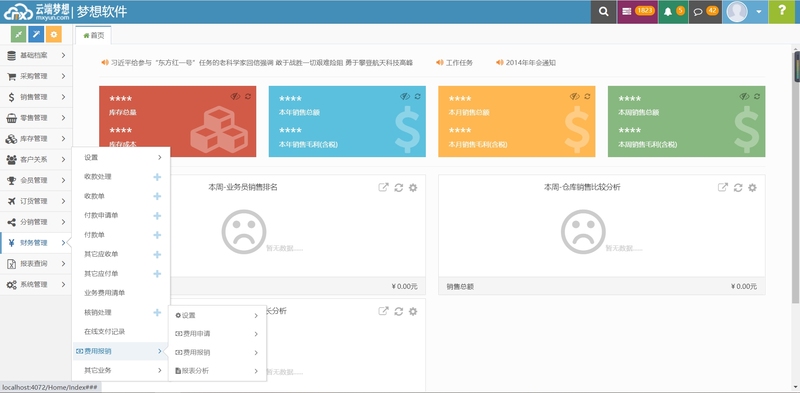Add new 其它应收单 with its plus icon
Viewport: 800px width, 393px height.
pyautogui.click(x=157, y=255)
